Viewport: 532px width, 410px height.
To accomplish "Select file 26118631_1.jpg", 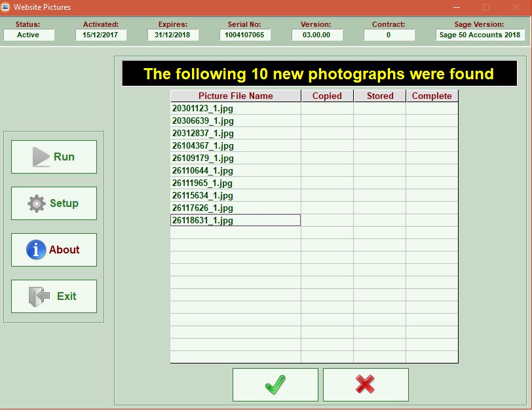I will (x=235, y=221).
